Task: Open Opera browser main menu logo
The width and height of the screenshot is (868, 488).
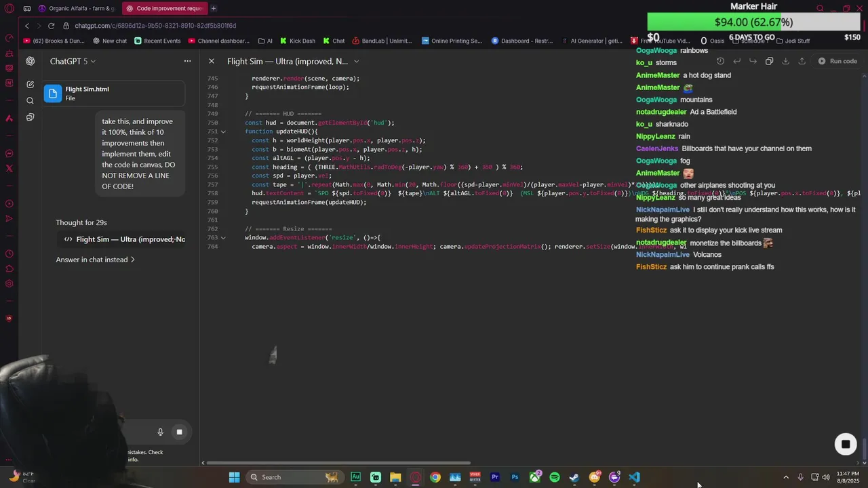Action: 9,8
